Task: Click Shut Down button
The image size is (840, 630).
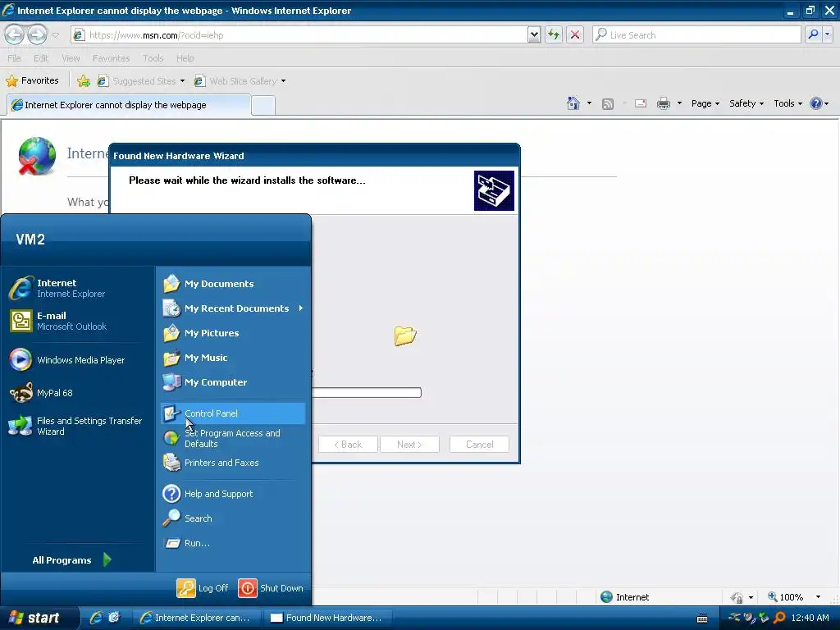Action: click(271, 587)
